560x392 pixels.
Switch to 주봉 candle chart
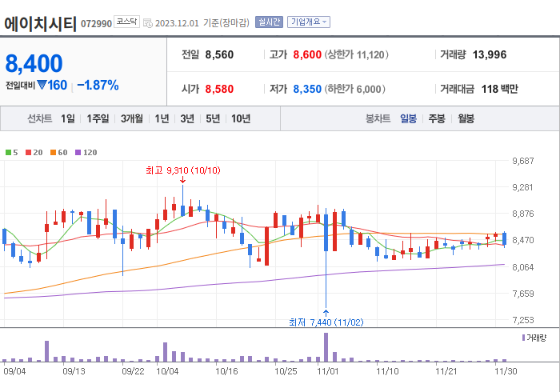(437, 118)
